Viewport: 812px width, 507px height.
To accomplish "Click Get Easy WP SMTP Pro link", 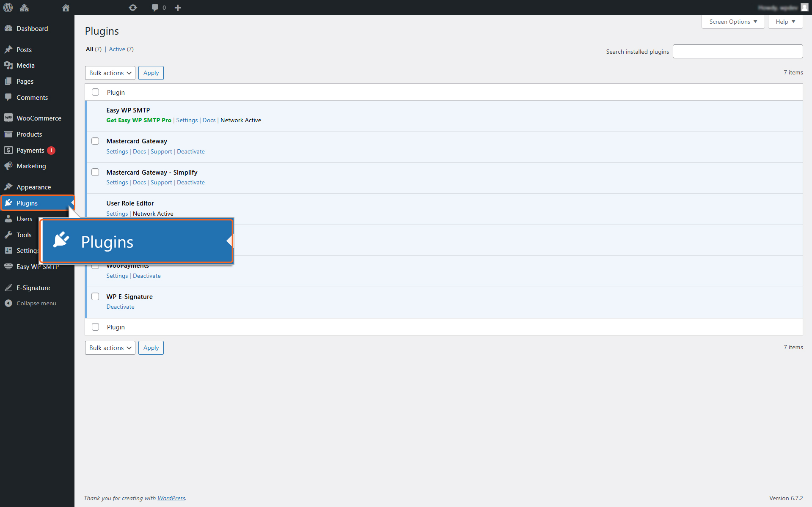I will pyautogui.click(x=139, y=120).
